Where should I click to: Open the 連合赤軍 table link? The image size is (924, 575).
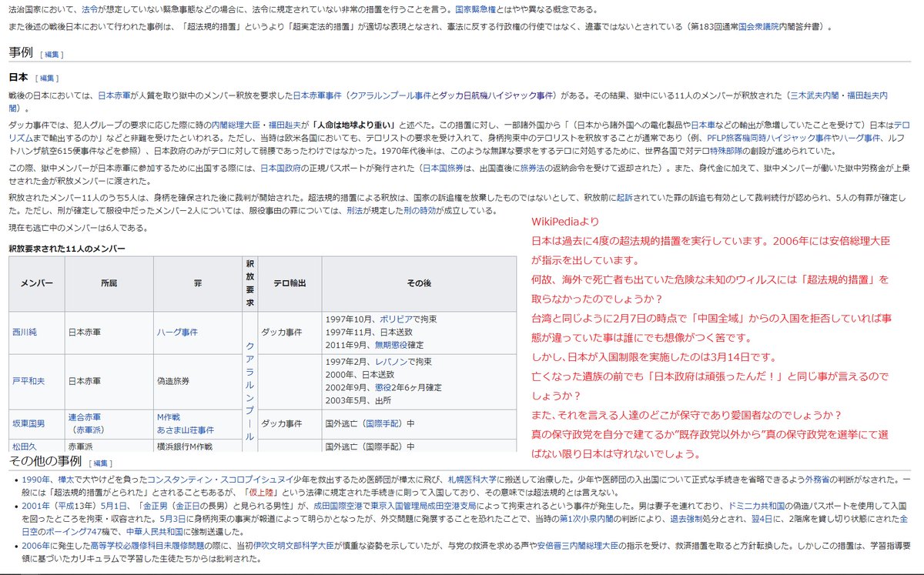[85, 417]
